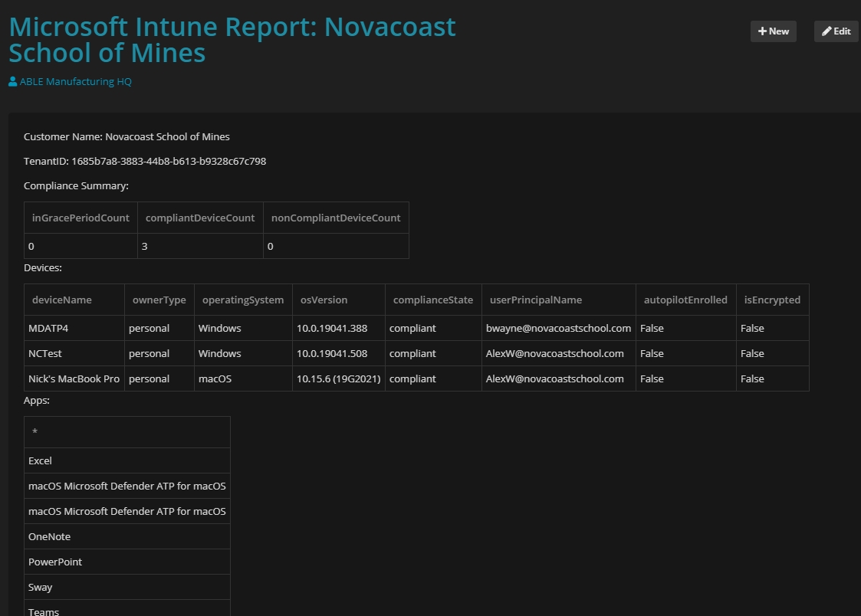Click the userPrincipalName column header
Viewport: 861px width, 616px height.
pos(558,300)
